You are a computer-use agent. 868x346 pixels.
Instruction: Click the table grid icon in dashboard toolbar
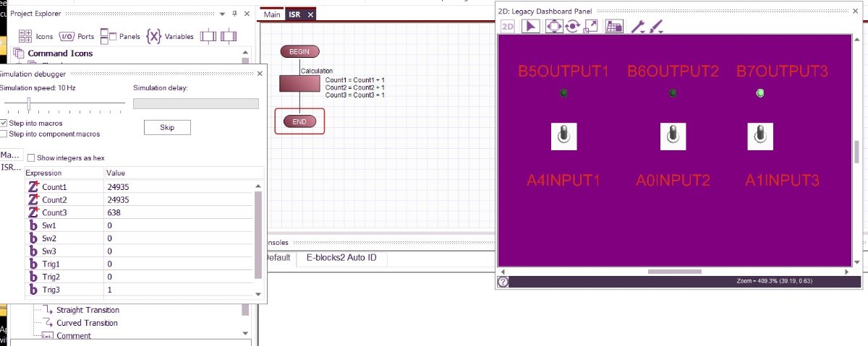pos(614,27)
